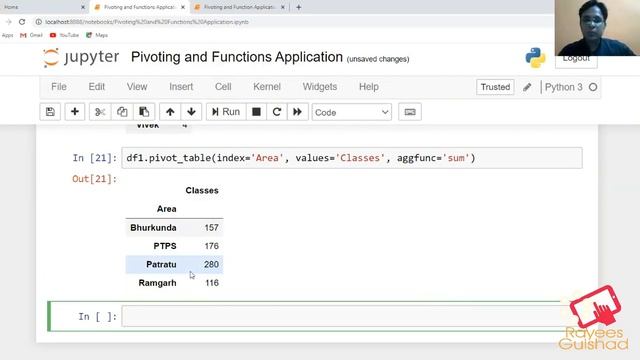Interrupt the kernel with stop icon
The width and height of the screenshot is (640, 360).
pos(256,112)
